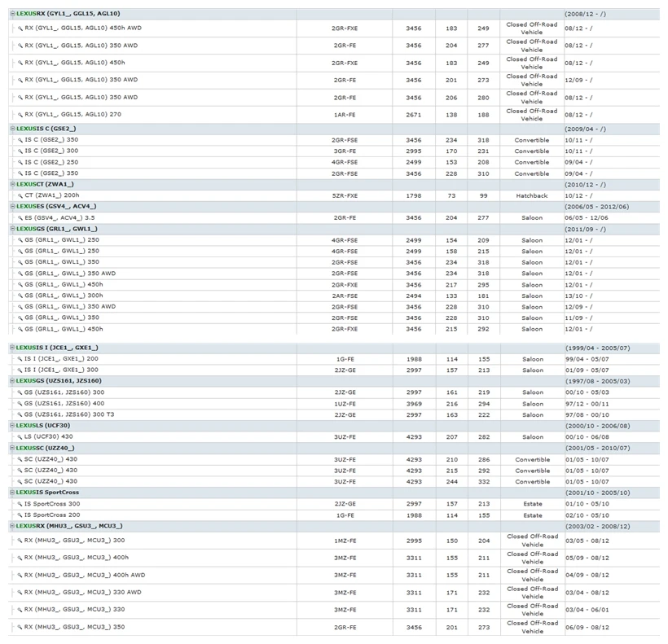Open the magnifier icon for IS SportCross 200
This screenshot has width=668, height=644.
20,515
